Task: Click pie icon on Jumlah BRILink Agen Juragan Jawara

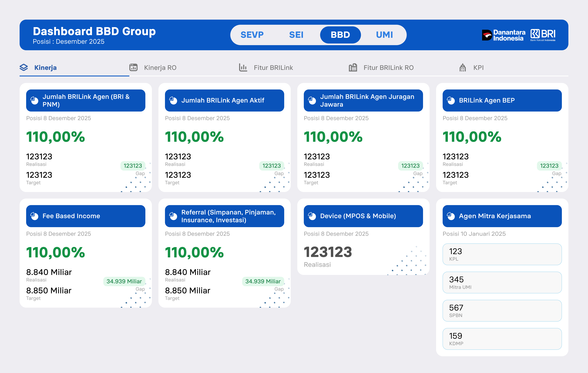Action: [312, 100]
